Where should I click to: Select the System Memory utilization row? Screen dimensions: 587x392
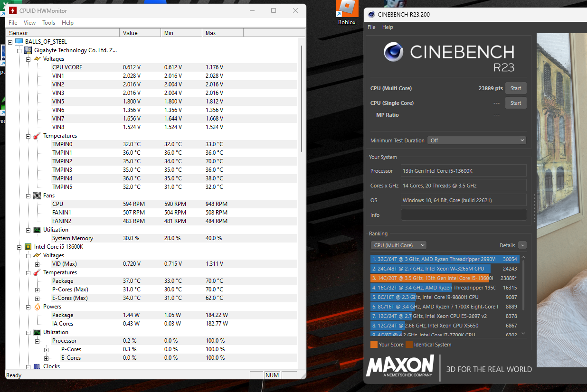click(x=174, y=238)
